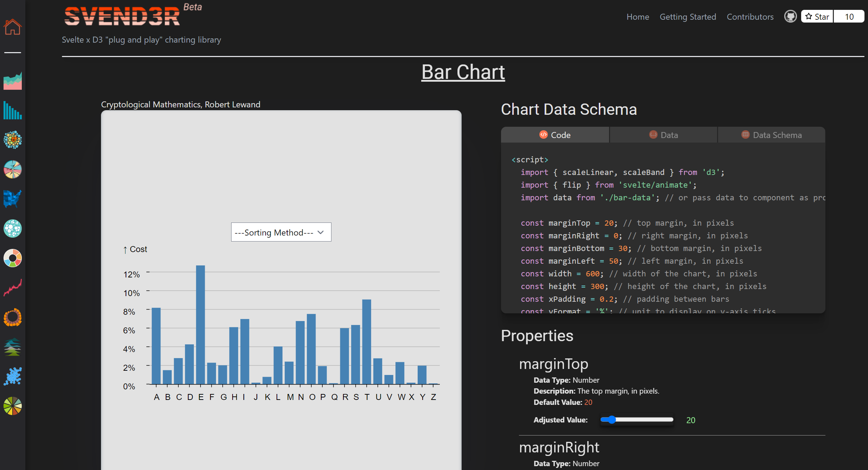Open the Getting Started link
Screen dimensions: 868x470
pos(688,17)
